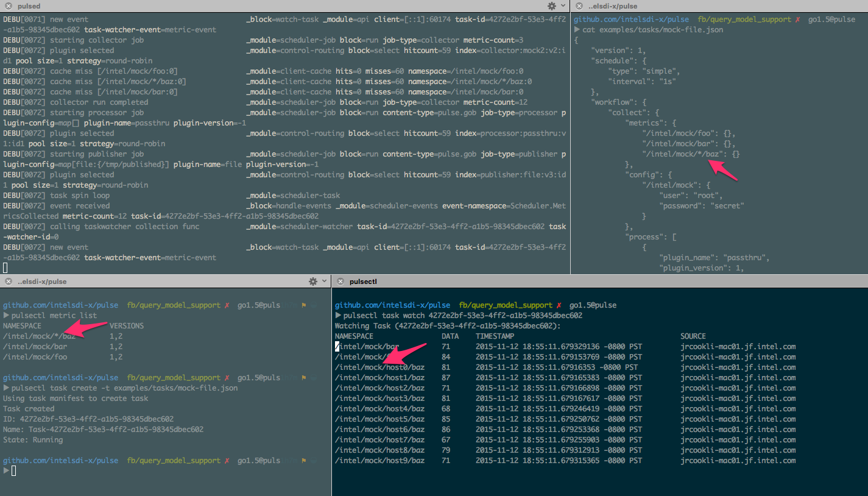Click the red ✗ in the JSON pane prompt
Image resolution: width=868 pixels, height=496 pixels.
[x=797, y=19]
